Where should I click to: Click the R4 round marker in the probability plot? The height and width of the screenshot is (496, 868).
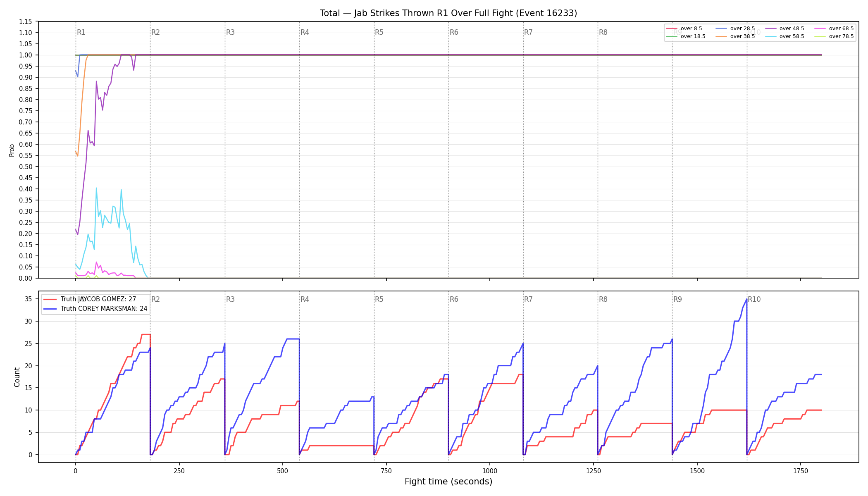coord(305,32)
